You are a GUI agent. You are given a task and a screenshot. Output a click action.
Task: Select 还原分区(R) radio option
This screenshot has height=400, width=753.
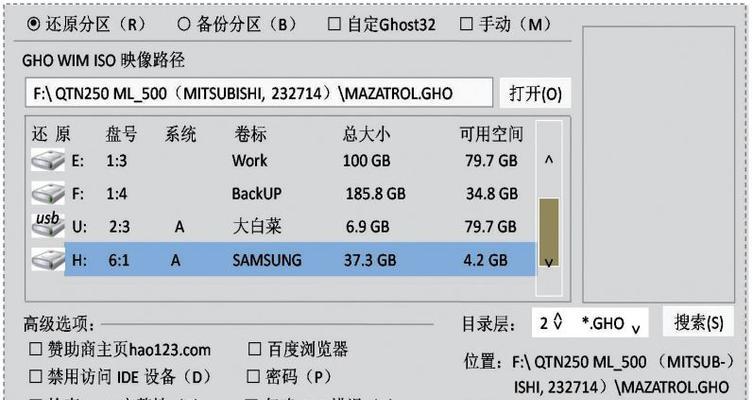tap(36, 24)
